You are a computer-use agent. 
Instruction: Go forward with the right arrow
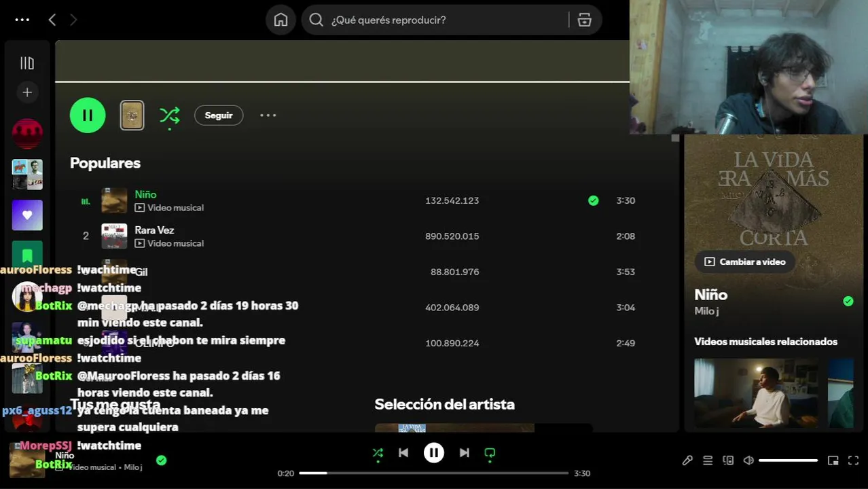[73, 20]
